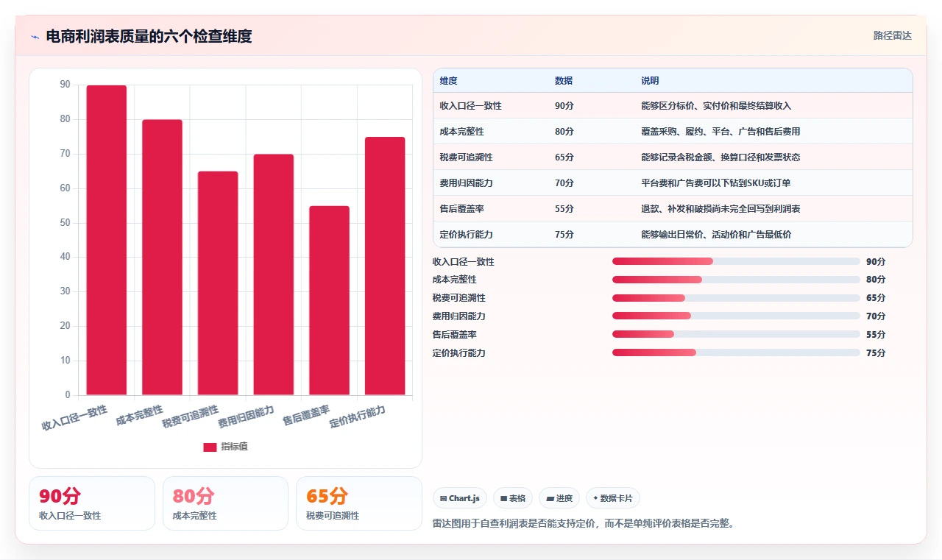The height and width of the screenshot is (560, 942).
Task: Click the 成本完整性 progress bar
Action: 736,280
